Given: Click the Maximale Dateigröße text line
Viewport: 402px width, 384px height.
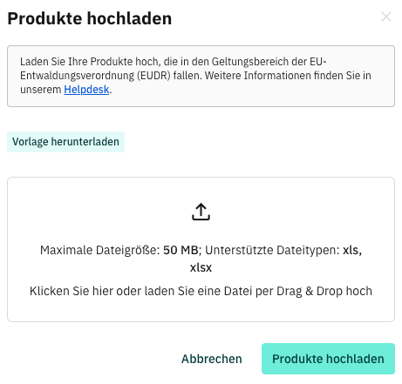Looking at the screenshot, I should pos(201,250).
